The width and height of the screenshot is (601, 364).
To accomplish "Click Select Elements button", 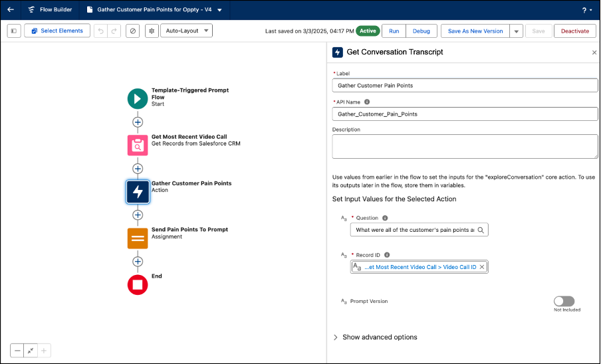I will point(57,31).
